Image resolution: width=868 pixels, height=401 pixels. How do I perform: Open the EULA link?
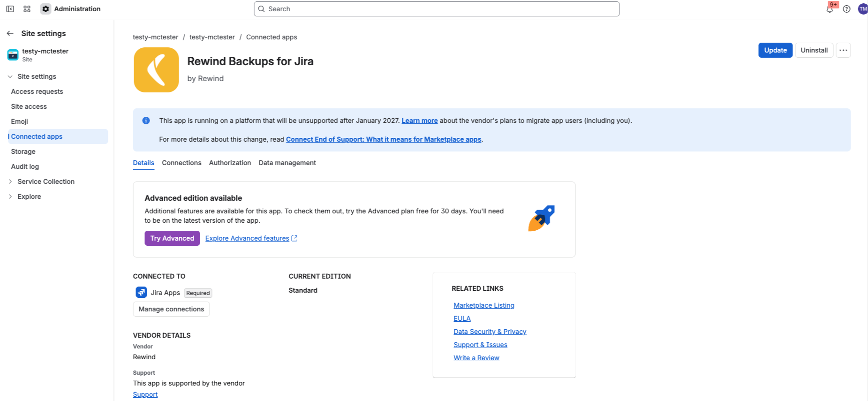click(x=462, y=318)
